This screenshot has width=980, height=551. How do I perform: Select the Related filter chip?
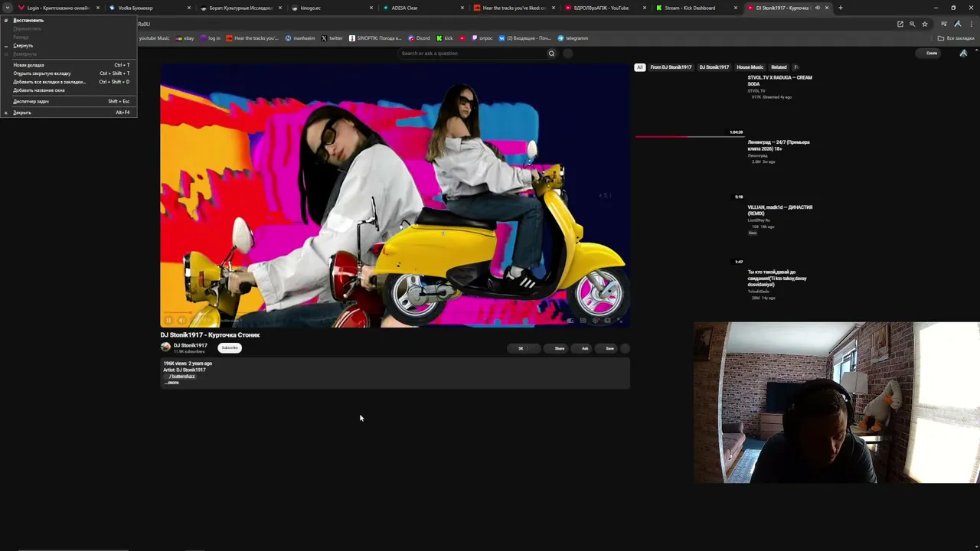pos(779,67)
